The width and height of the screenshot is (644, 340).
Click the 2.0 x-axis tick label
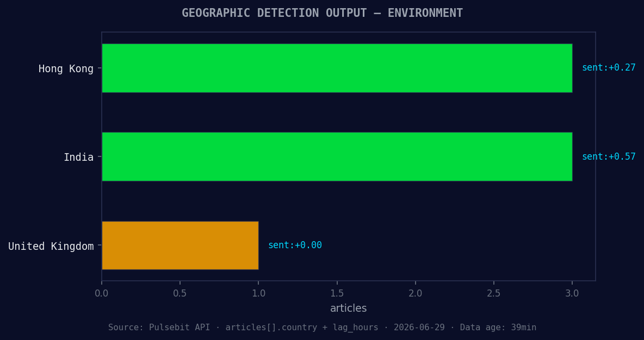tap(415, 293)
